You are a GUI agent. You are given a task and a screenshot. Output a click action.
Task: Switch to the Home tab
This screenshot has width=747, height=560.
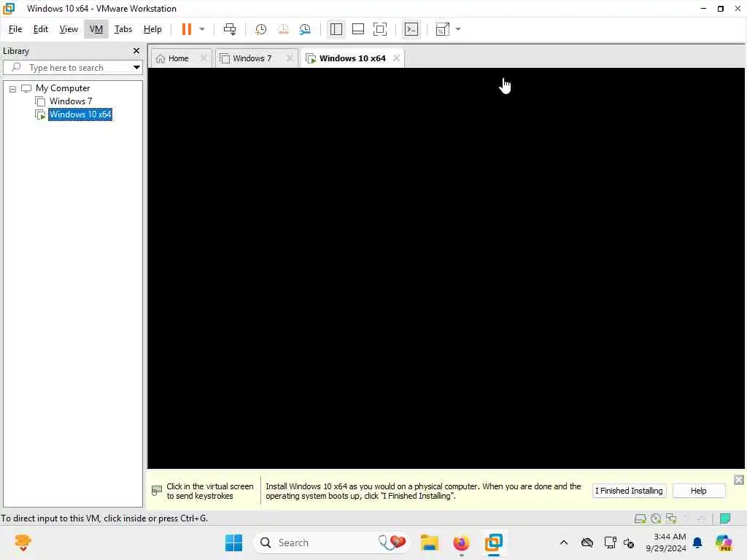[177, 58]
